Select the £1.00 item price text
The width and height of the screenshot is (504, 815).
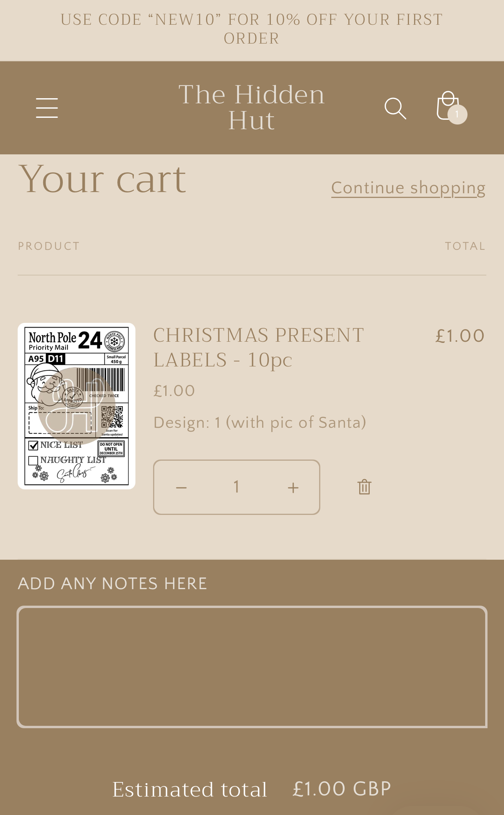[174, 390]
